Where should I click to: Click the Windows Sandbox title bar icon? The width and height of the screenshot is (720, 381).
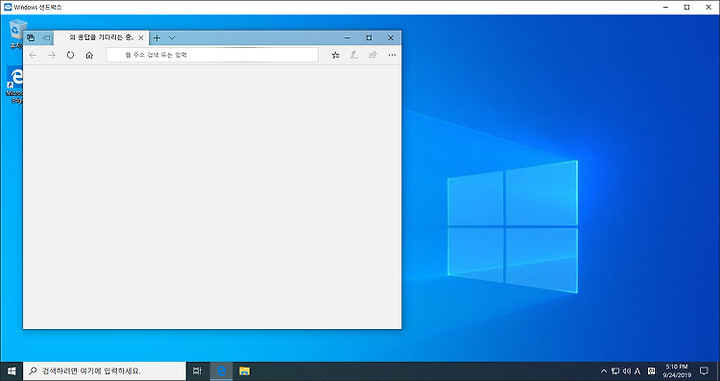(8, 7)
